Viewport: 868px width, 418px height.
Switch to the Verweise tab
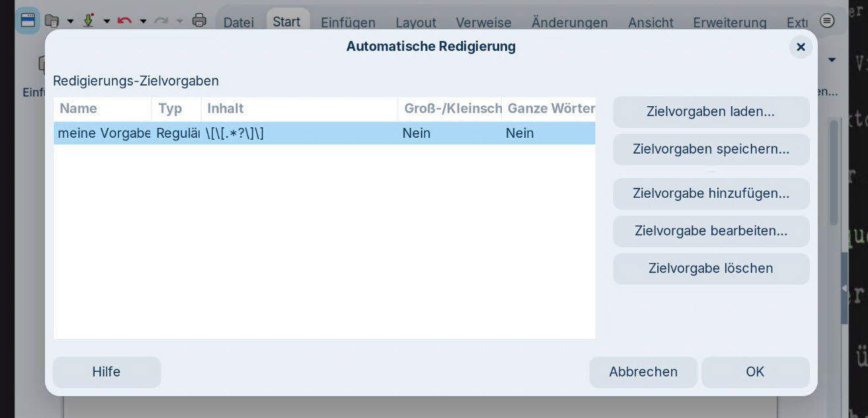[x=483, y=22]
